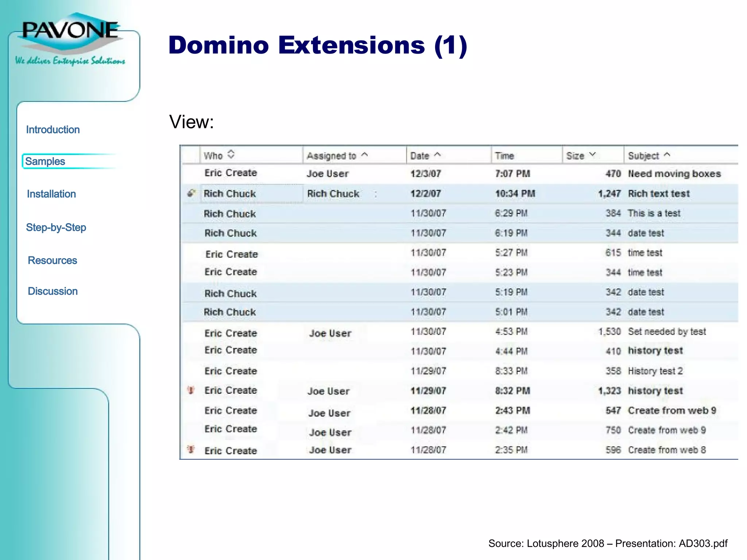Screen dimensions: 747x560
Task: Sort ascending by Assigned to column arrow
Action: [364, 155]
